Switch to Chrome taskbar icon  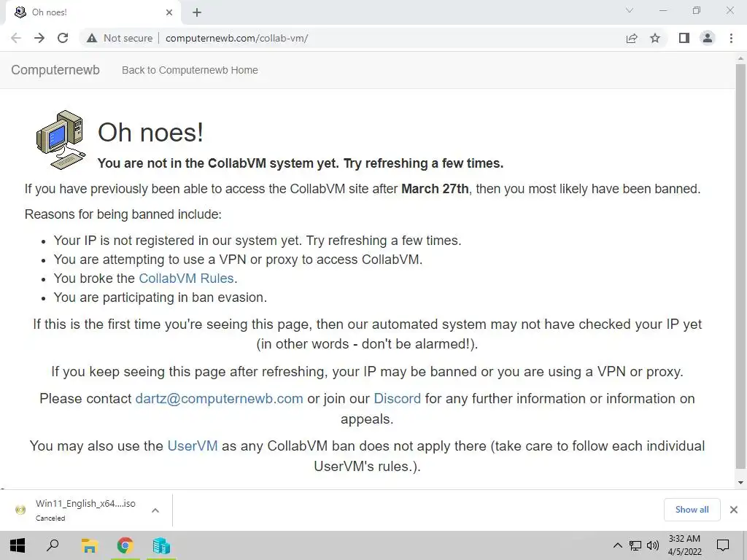pyautogui.click(x=125, y=545)
